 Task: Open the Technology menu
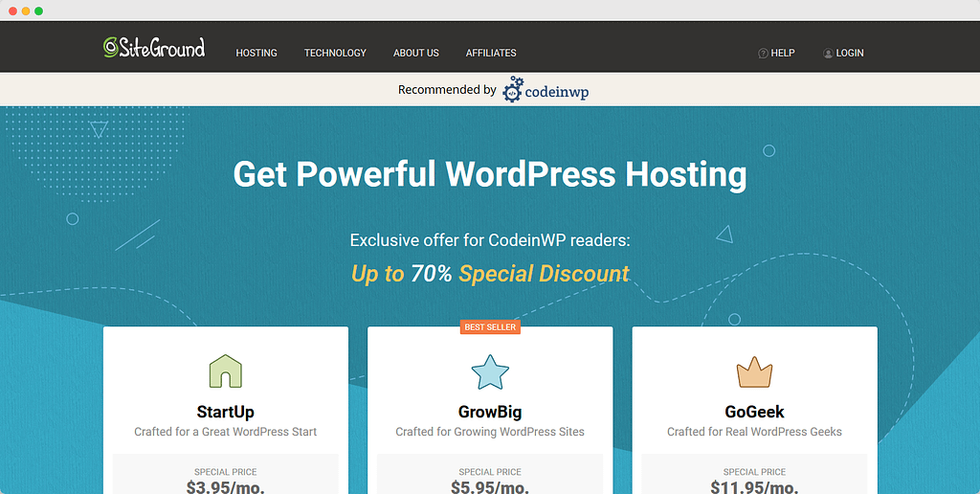pyautogui.click(x=335, y=54)
